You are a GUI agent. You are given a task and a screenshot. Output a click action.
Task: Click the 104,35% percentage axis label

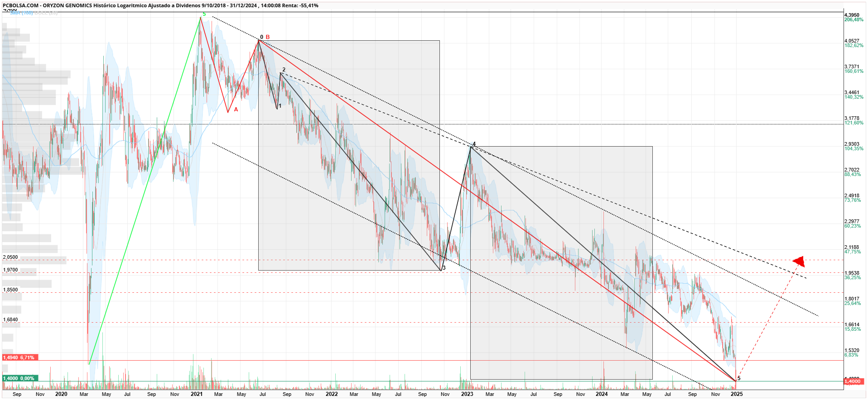(854, 148)
